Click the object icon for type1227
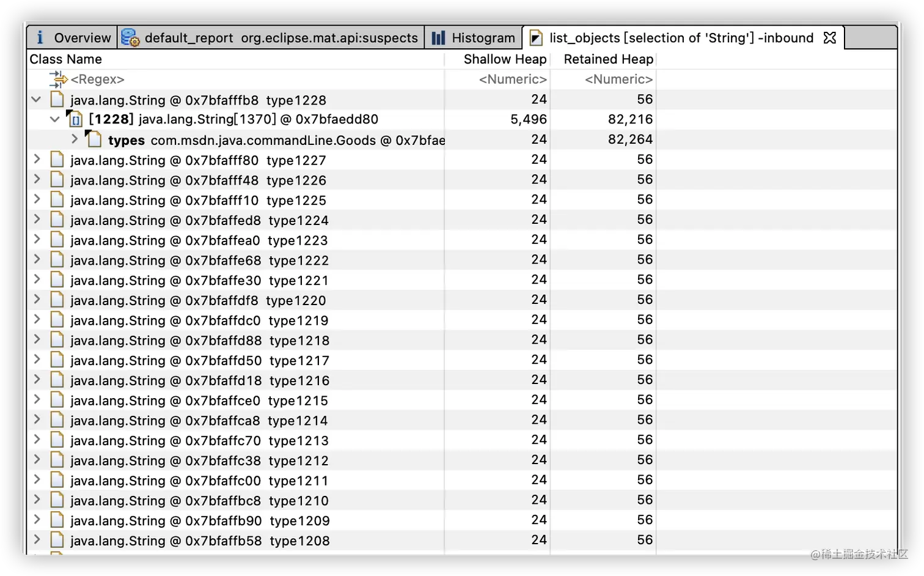Image resolution: width=924 pixels, height=576 pixels. [x=57, y=160]
